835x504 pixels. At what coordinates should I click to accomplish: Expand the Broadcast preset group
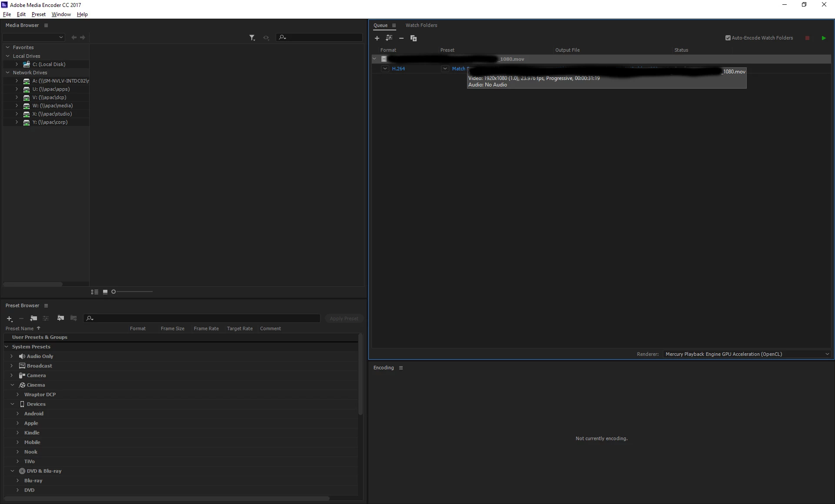12,366
